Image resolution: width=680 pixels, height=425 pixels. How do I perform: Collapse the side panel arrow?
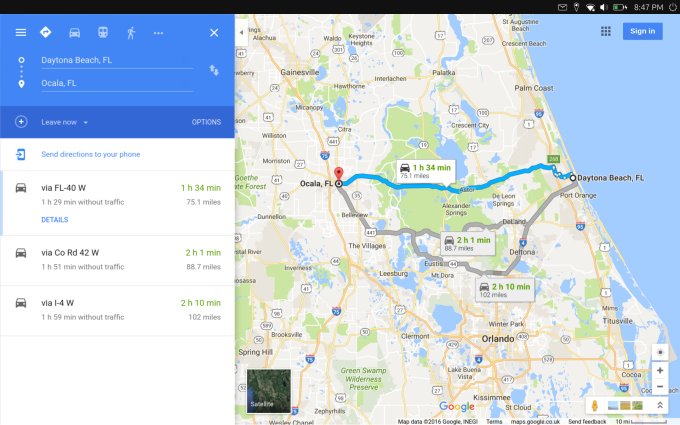[x=242, y=33]
